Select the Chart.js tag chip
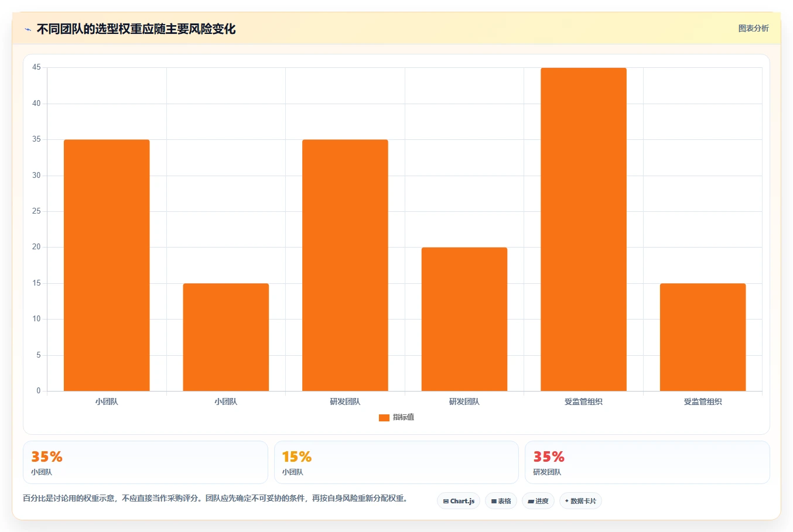Screen dimensions: 793x532 coord(459,501)
